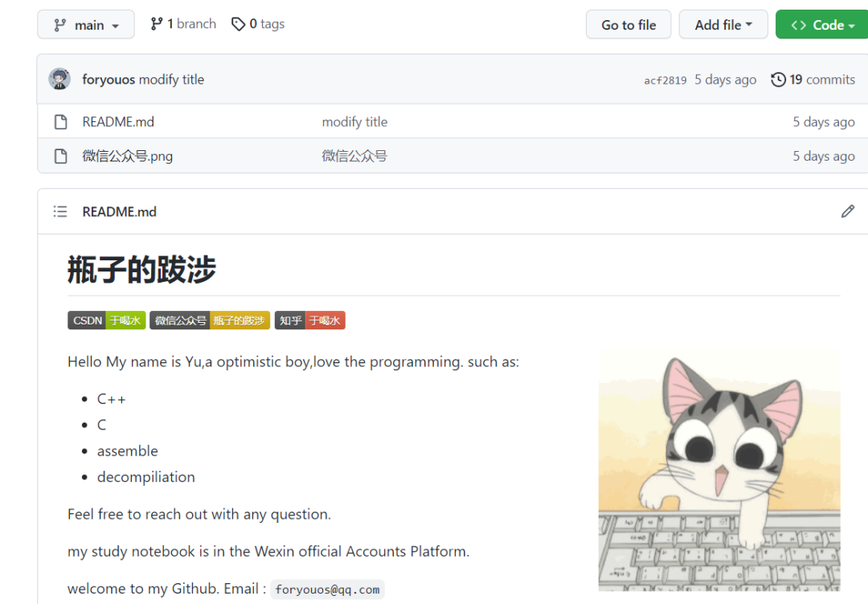Expand the Add file menu
868x604 pixels.
(x=723, y=24)
